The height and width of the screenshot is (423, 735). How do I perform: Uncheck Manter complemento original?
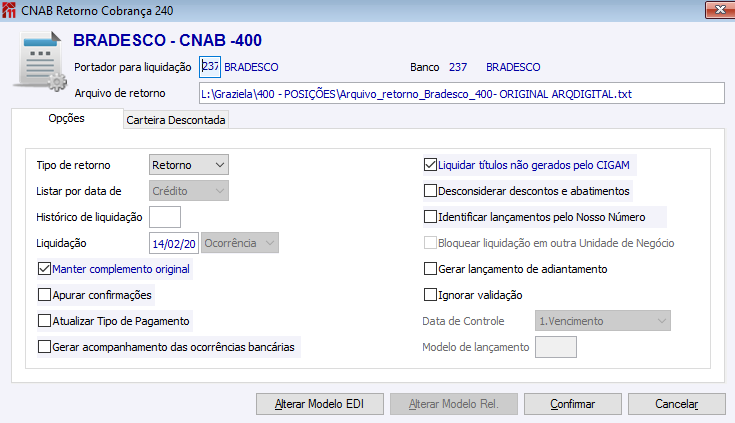tap(45, 269)
